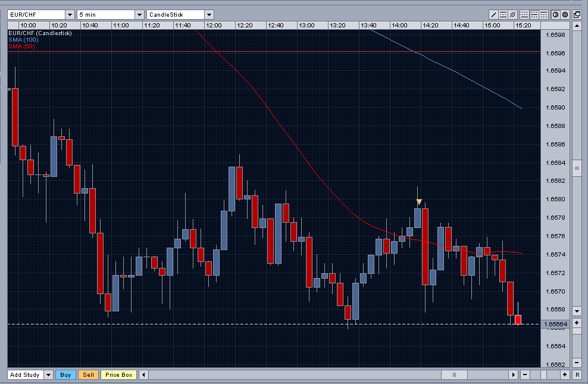Toggle grid style with solid middle line
Screen dimensions: 588x384
[534, 15]
